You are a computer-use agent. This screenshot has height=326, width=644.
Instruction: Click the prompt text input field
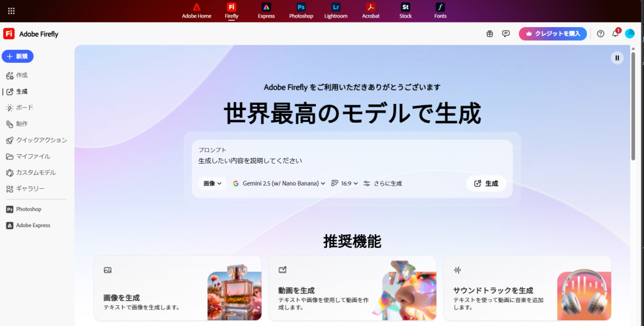(351, 161)
